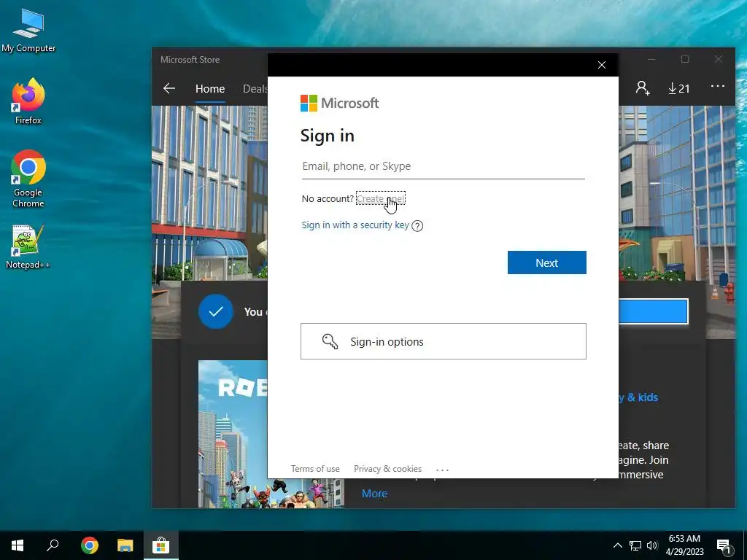Open My Computer desktop icon

point(28,31)
